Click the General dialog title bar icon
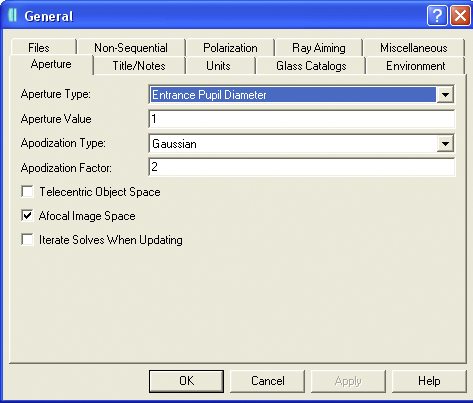Viewport: 473px width, 403px height. tap(13, 15)
